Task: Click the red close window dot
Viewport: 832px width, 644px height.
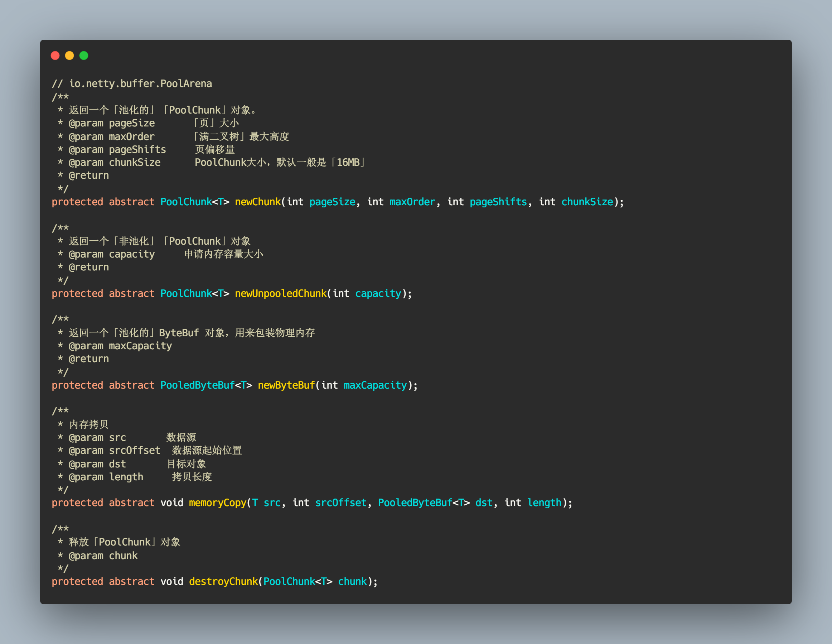Action: tap(55, 56)
